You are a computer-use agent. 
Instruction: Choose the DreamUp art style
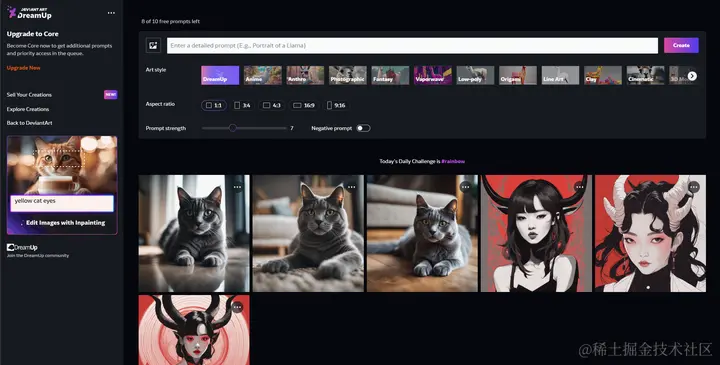(x=220, y=75)
